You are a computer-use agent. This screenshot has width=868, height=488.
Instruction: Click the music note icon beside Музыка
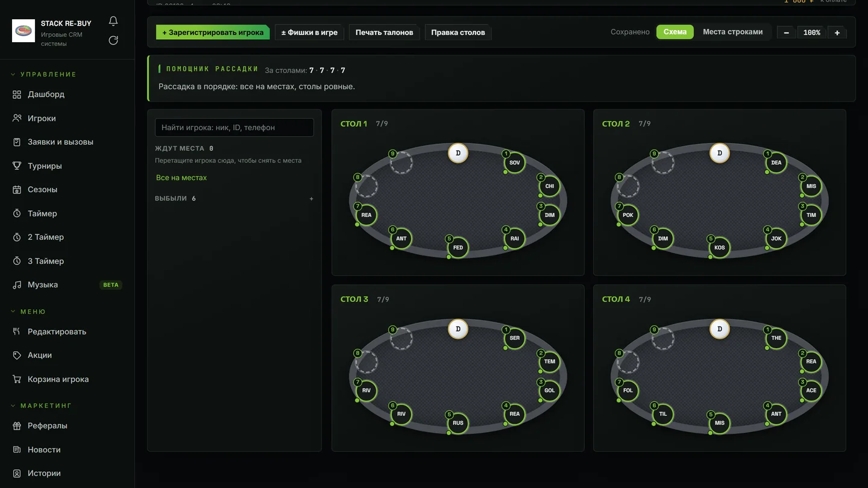point(17,285)
